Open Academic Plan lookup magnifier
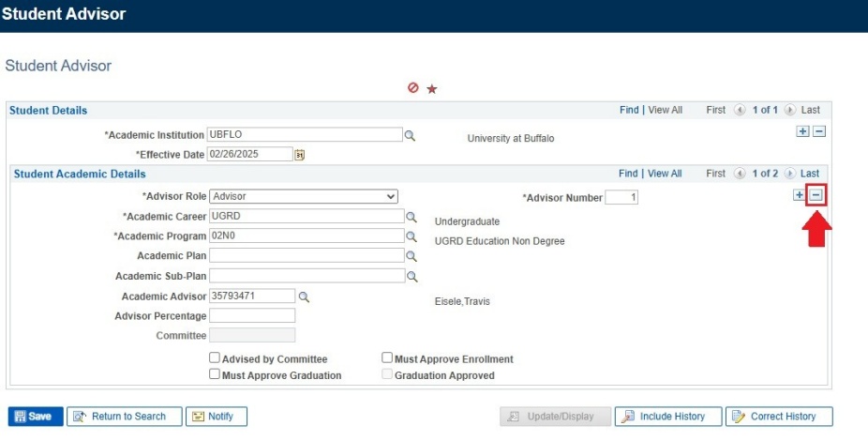Screen dimensions: 868x441 (412, 256)
